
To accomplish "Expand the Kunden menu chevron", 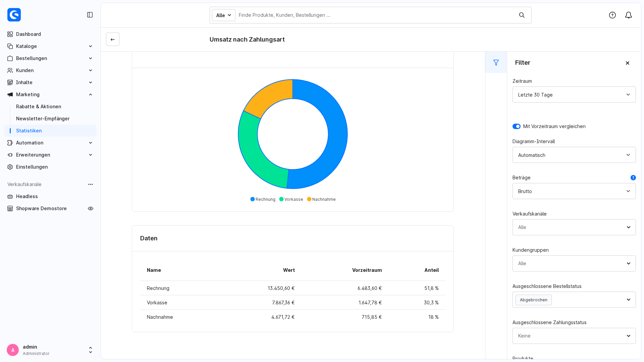I will tap(91, 70).
